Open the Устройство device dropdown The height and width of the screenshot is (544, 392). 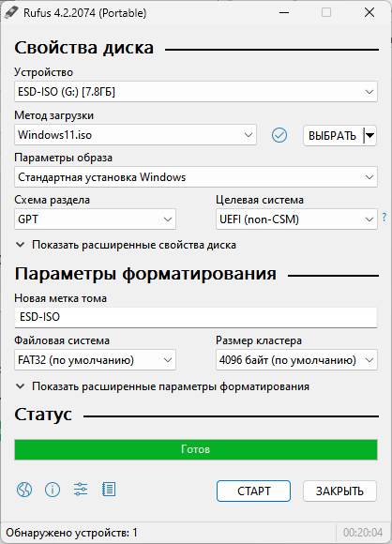[x=196, y=92]
